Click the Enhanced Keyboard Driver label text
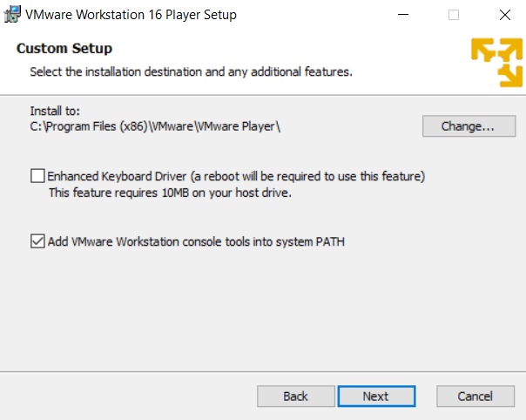 [x=236, y=176]
